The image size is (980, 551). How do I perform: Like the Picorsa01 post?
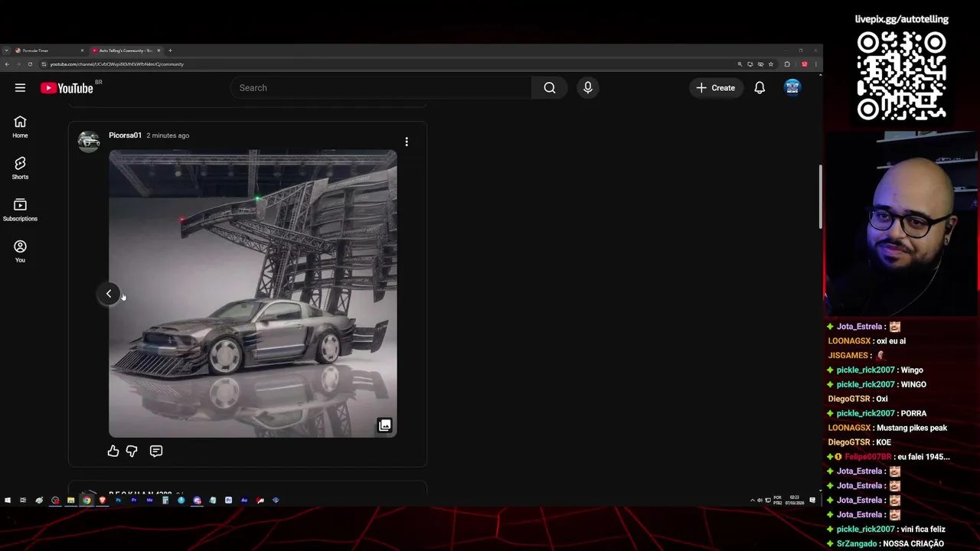[x=113, y=452]
